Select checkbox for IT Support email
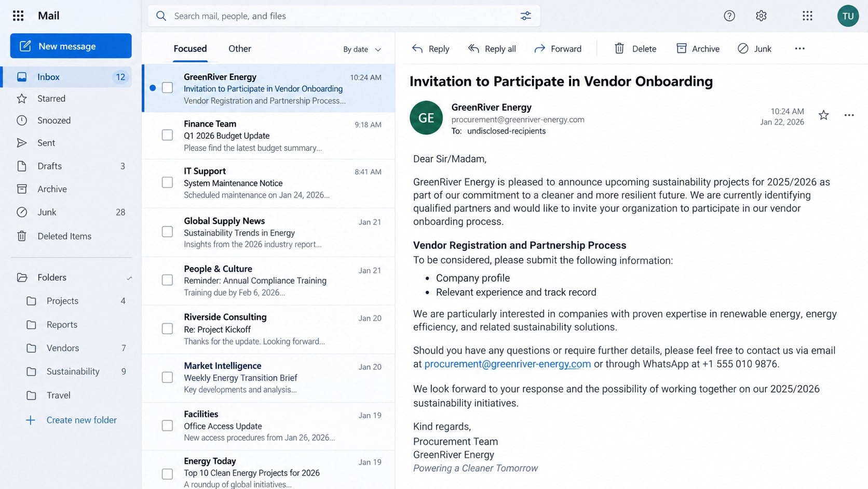 pyautogui.click(x=167, y=182)
